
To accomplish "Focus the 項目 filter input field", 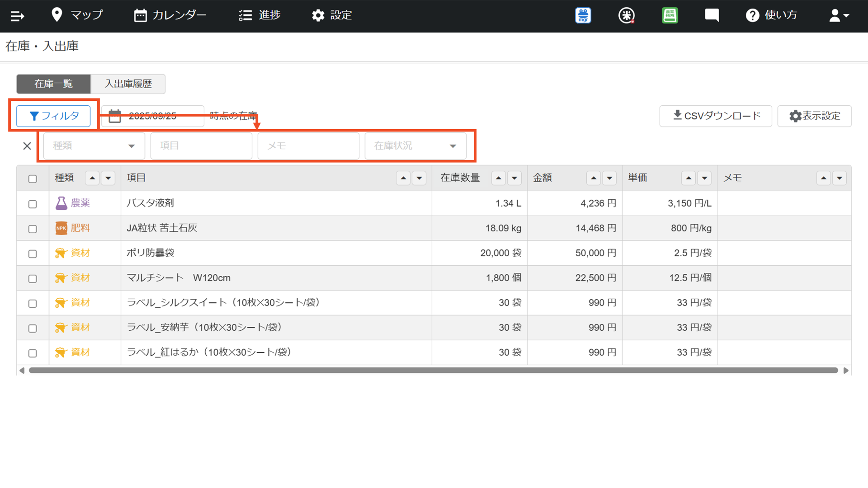I will click(201, 146).
